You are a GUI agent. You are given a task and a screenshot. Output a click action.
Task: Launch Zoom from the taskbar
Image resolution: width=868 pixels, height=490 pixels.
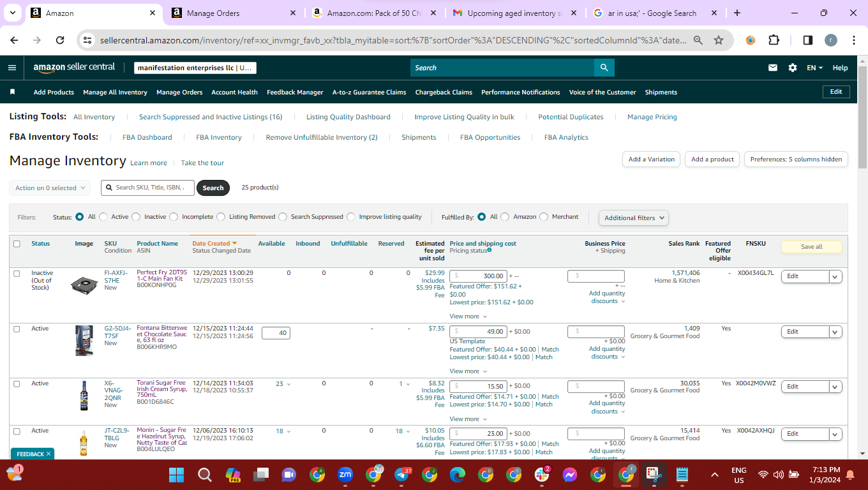click(x=345, y=475)
